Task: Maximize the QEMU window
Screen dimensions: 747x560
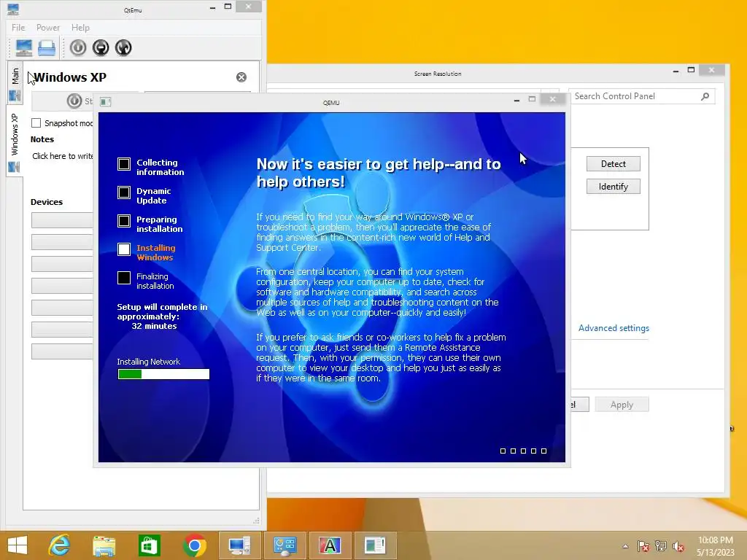Action: click(x=532, y=99)
